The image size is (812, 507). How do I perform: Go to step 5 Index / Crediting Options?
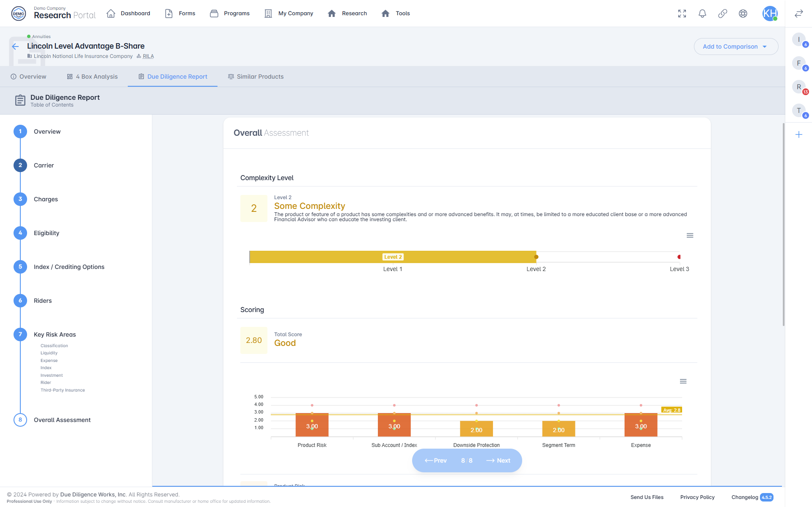[59, 267]
